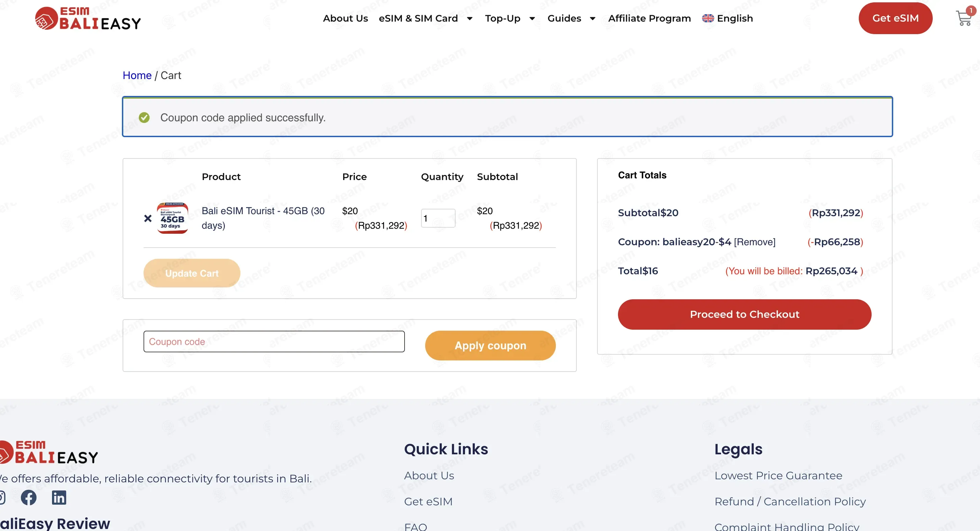
Task: Click the Get eSIM button
Action: 896,18
